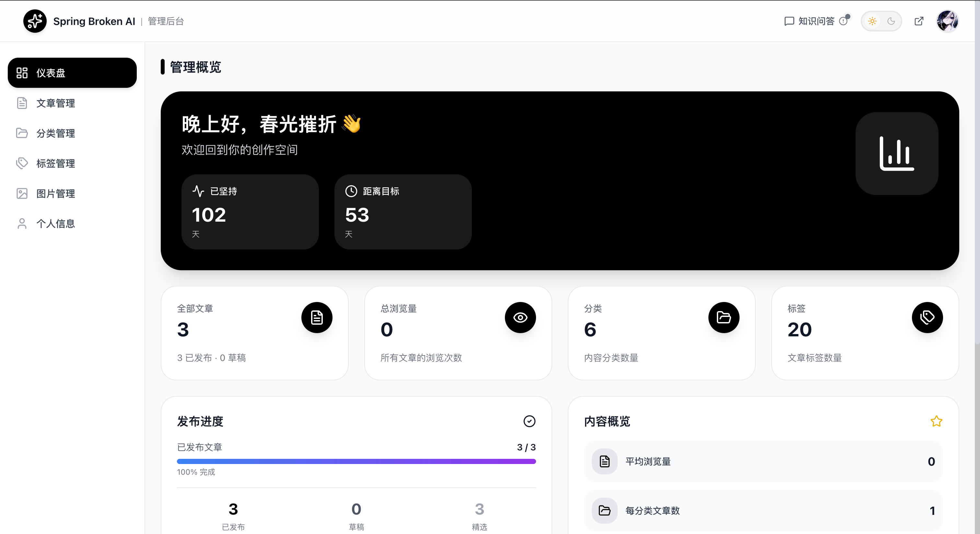980x534 pixels.
Task: Click the Spring Broken AI sparkle logo
Action: point(35,21)
